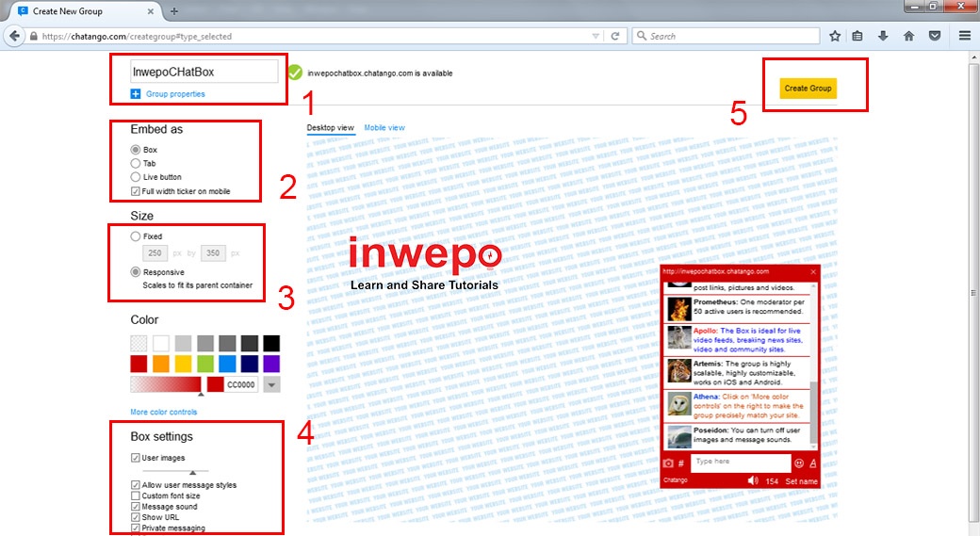Pick the transparent checkered swatch

tap(139, 343)
